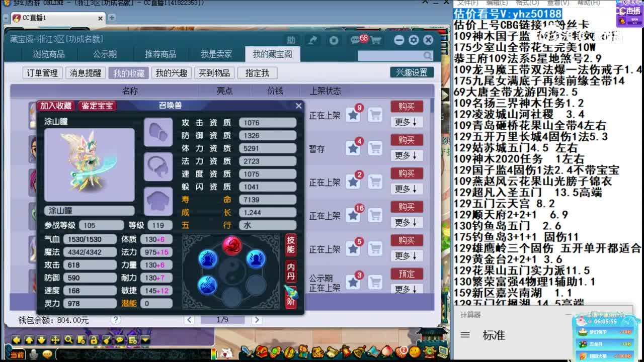Click the up arrow icon in bottom toolbar

tap(29, 340)
